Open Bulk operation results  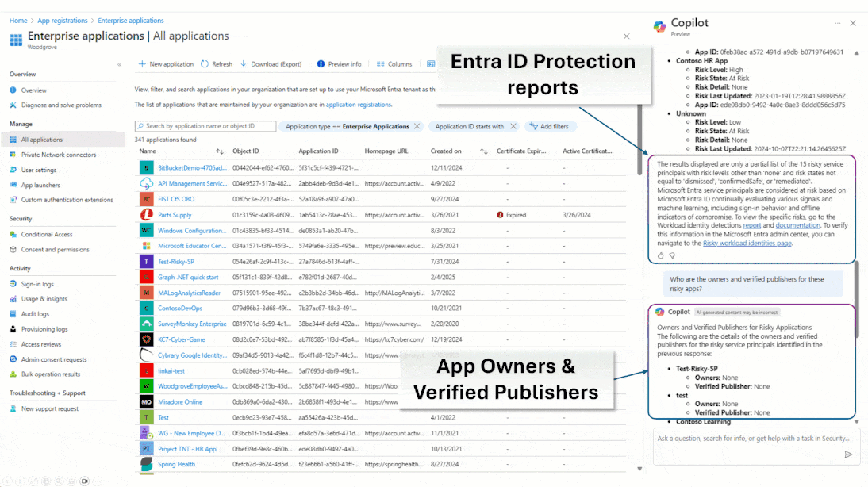[x=50, y=374]
